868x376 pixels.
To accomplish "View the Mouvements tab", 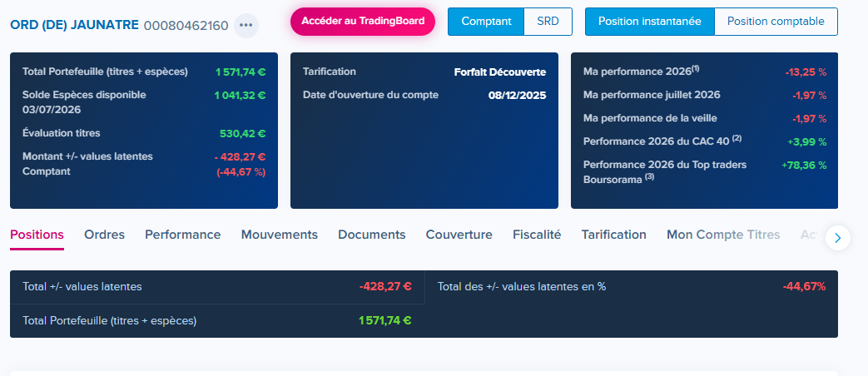I will pyautogui.click(x=279, y=235).
